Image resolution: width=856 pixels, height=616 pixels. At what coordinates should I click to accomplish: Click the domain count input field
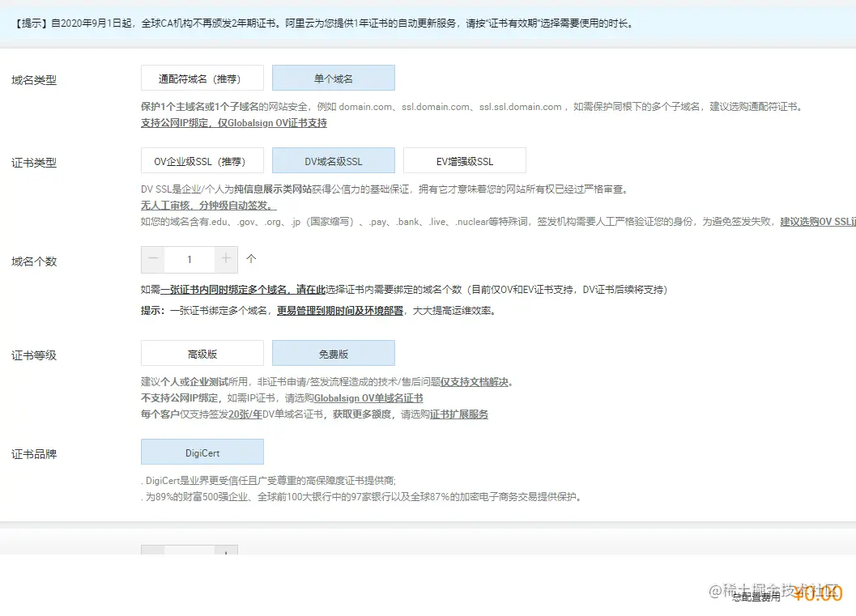tap(190, 259)
